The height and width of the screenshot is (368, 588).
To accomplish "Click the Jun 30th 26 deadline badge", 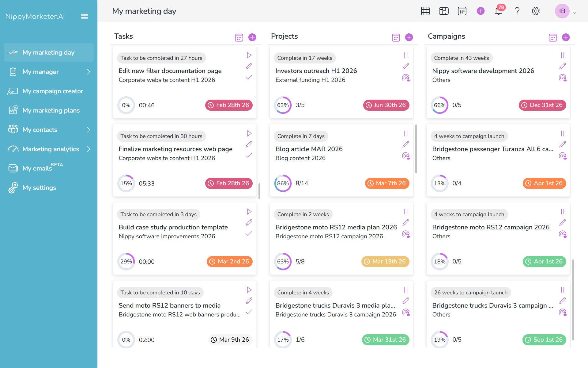I will pyautogui.click(x=386, y=105).
